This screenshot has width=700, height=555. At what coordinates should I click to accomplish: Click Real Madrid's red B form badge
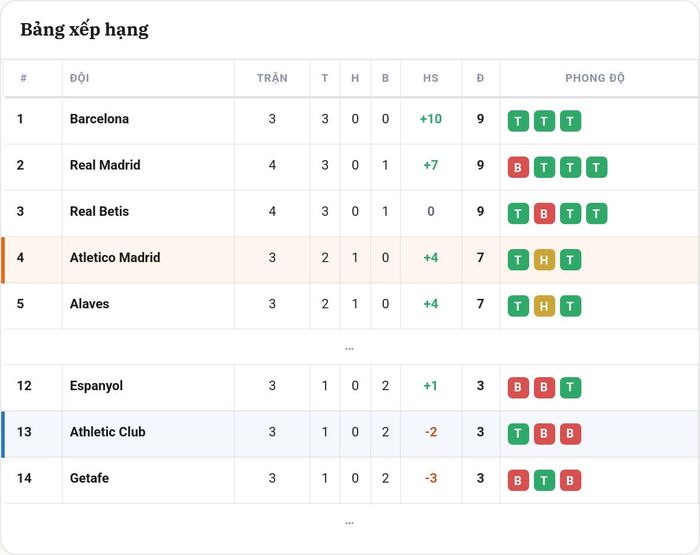point(518,167)
